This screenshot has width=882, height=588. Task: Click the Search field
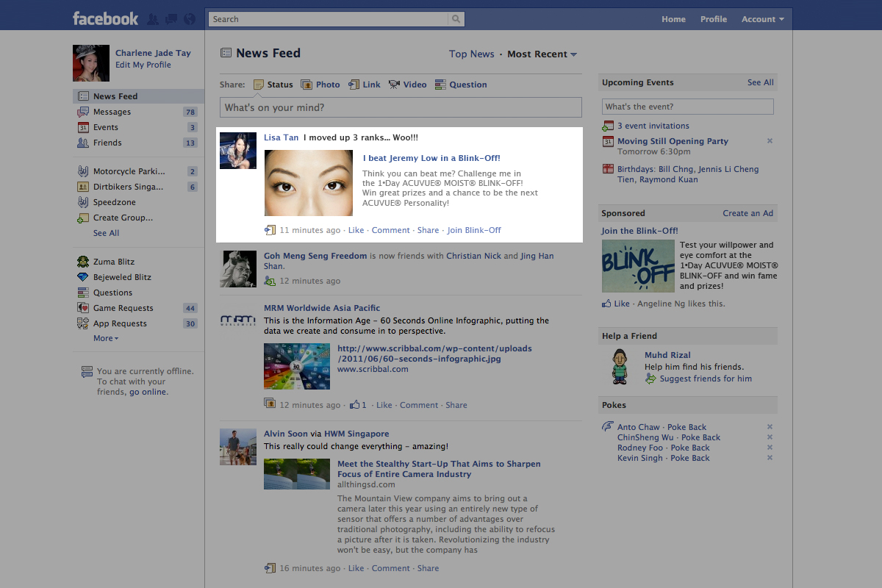(x=329, y=19)
